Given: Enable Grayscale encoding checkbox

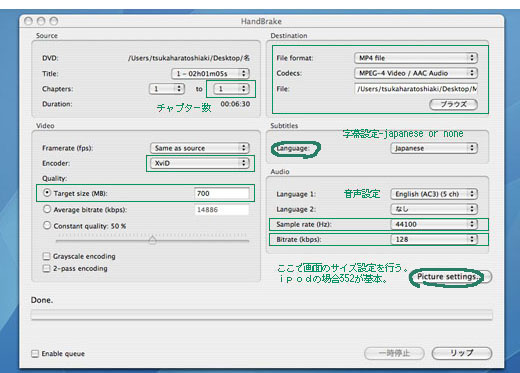Looking at the screenshot, I should [x=47, y=256].
